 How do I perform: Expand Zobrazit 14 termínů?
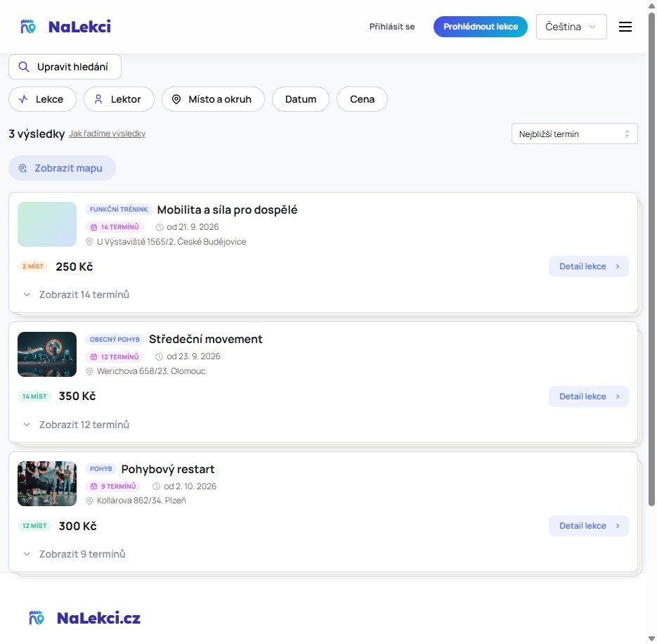coord(77,295)
